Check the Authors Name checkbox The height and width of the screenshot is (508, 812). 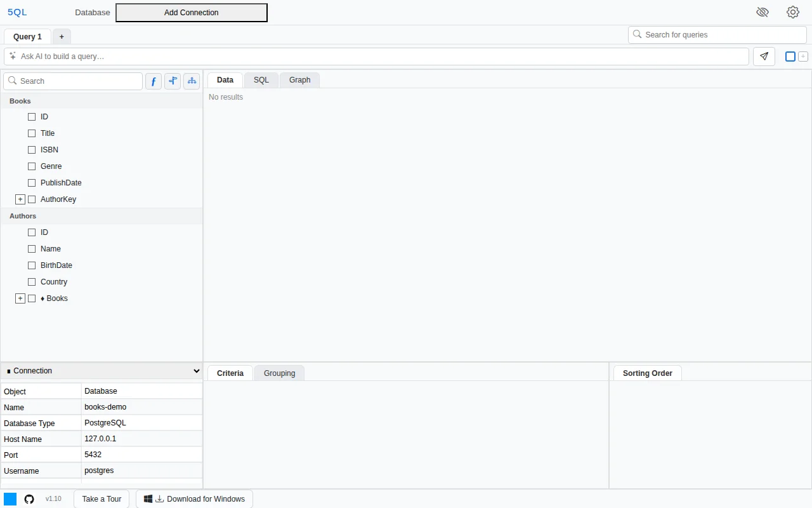(32, 249)
